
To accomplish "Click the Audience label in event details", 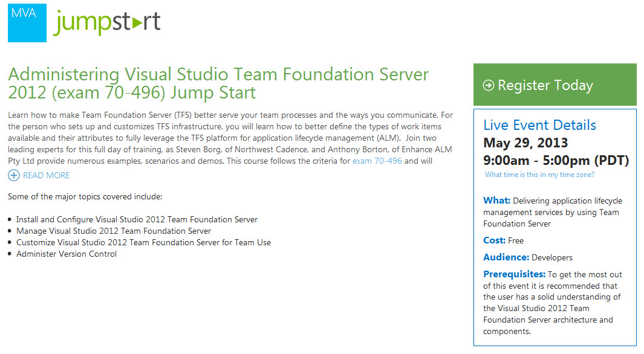I will [506, 257].
